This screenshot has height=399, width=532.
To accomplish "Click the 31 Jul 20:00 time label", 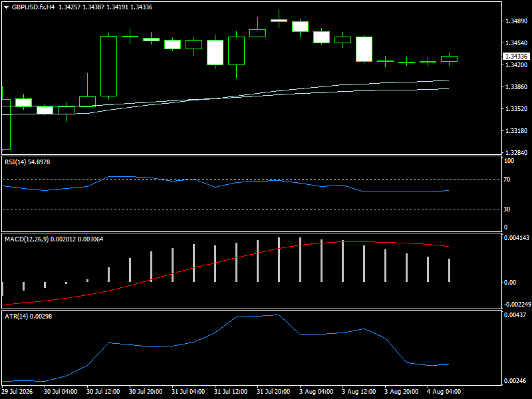I will coord(273,391).
